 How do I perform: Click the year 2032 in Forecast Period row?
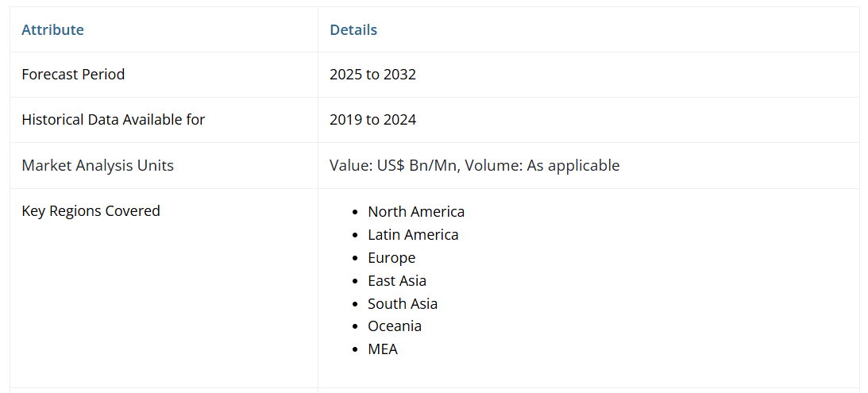(399, 75)
